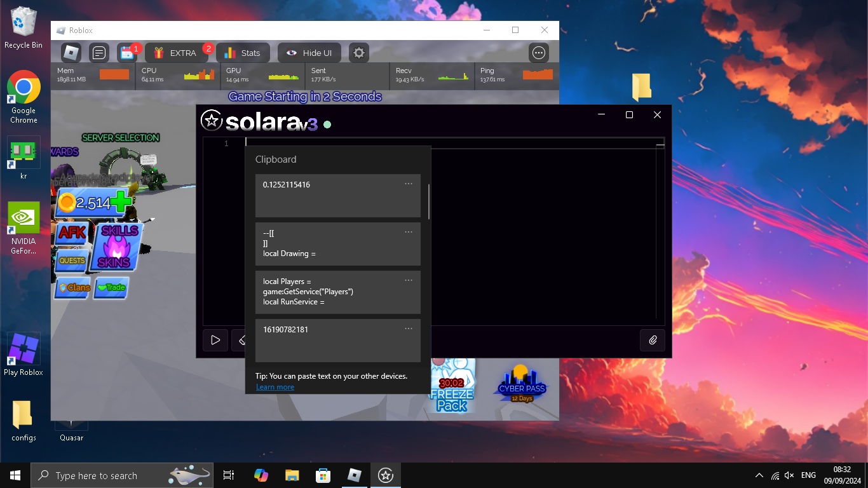Click the ENG language indicator
868x488 pixels.
pos(808,475)
